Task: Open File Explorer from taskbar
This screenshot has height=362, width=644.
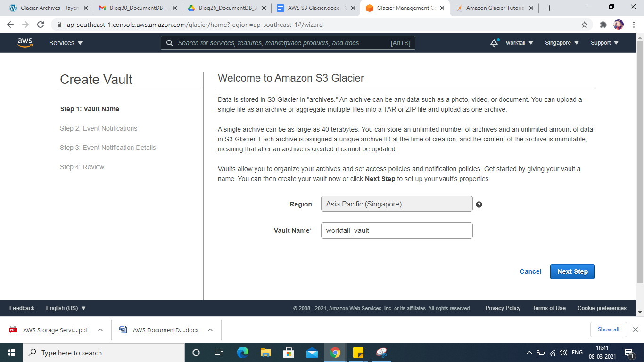Action: [x=265, y=353]
